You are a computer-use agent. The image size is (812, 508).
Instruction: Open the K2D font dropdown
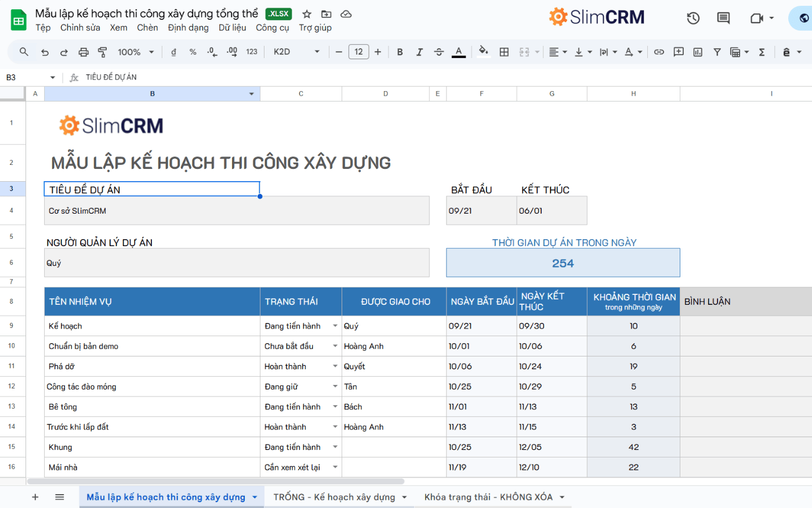(296, 52)
